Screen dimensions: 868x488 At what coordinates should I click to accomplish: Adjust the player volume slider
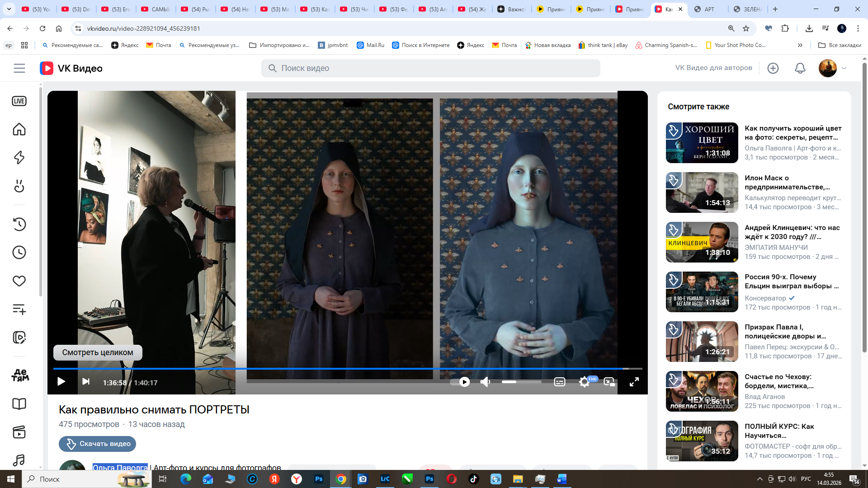tap(521, 382)
